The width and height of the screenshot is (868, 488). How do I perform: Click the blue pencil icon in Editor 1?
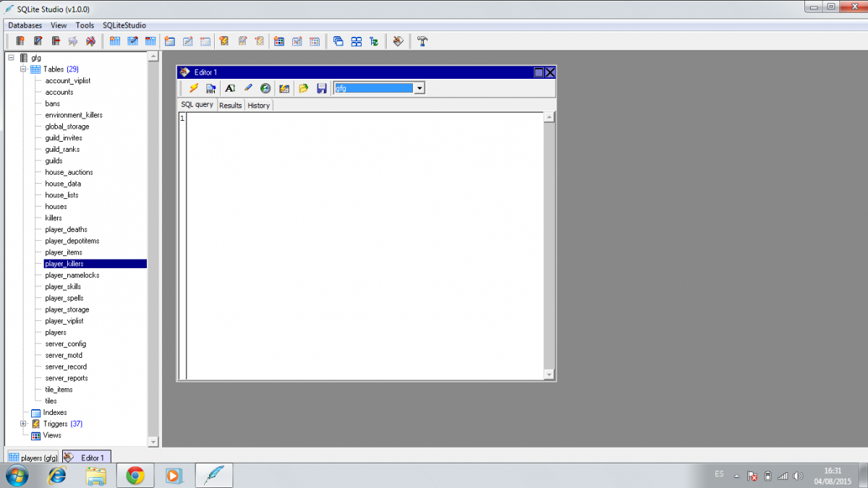pyautogui.click(x=247, y=88)
